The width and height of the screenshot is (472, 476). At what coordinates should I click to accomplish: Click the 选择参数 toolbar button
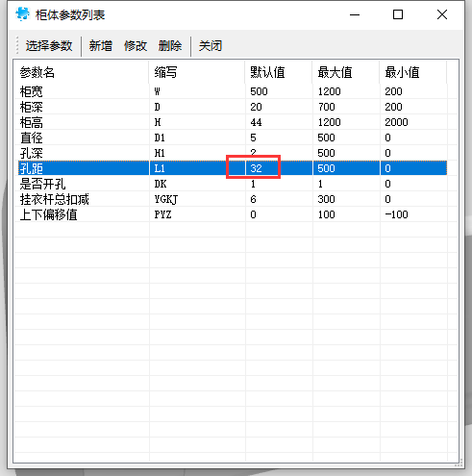pyautogui.click(x=49, y=46)
